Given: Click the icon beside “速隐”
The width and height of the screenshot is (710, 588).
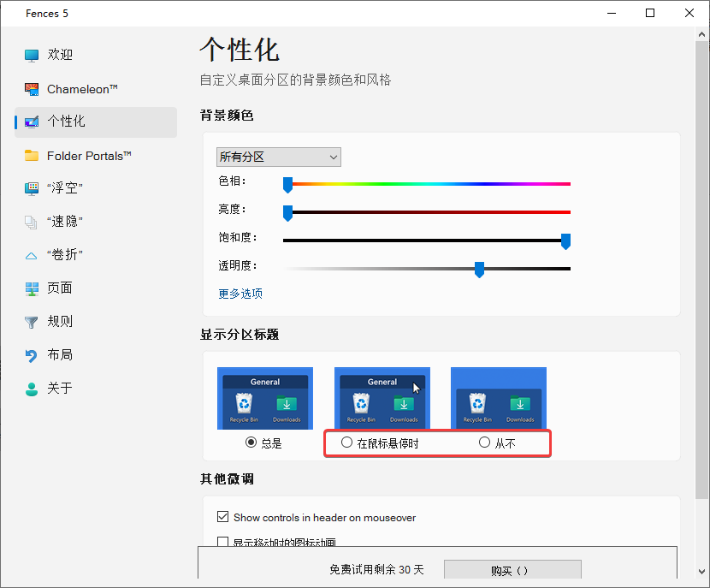Looking at the screenshot, I should coord(32,222).
